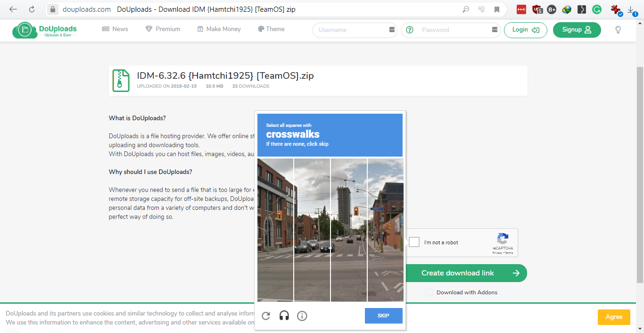
Task: Get a new captcha challenge with reload icon
Action: coord(266,316)
